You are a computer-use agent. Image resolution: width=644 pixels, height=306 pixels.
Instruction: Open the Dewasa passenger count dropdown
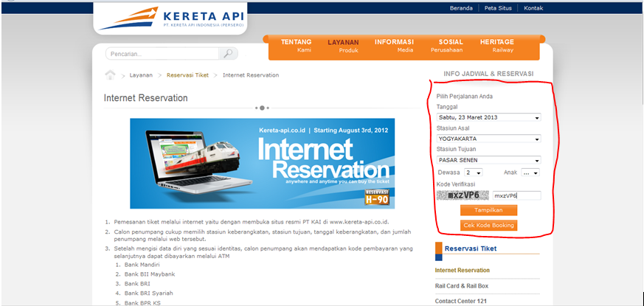click(x=473, y=173)
